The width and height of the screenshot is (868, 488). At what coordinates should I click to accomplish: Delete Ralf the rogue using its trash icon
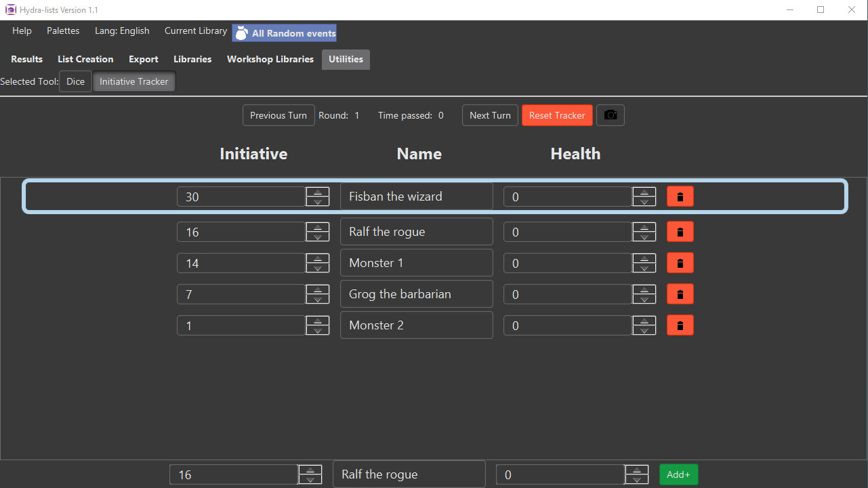[x=680, y=231]
